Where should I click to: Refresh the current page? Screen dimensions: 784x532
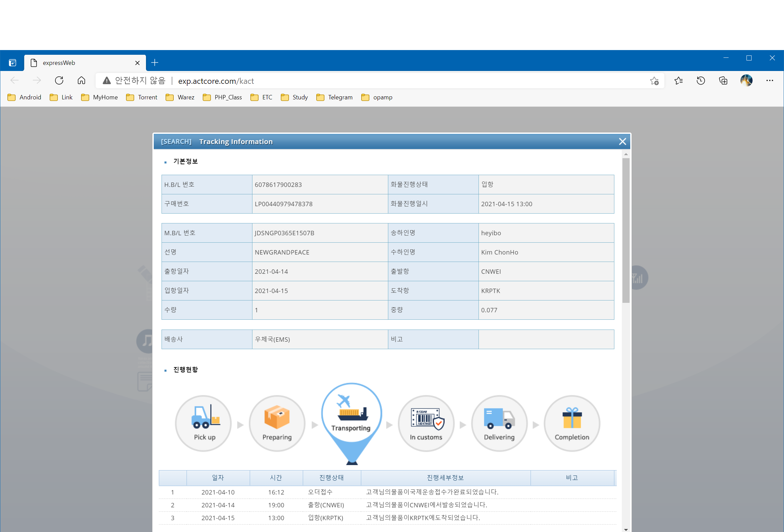59,81
